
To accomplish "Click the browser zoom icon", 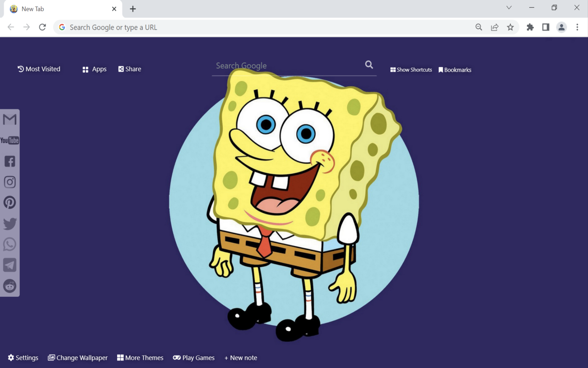I will click(479, 27).
